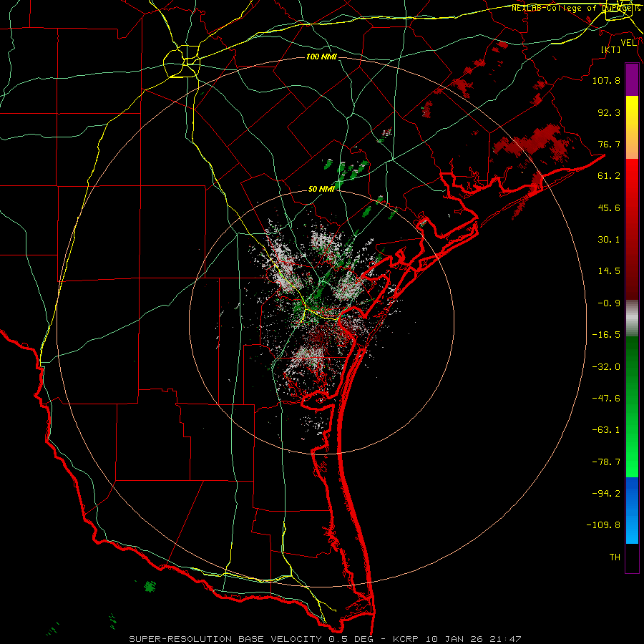Click the 76.7 value on the velocity scale
Viewport: 644px width, 644px height.
point(609,144)
